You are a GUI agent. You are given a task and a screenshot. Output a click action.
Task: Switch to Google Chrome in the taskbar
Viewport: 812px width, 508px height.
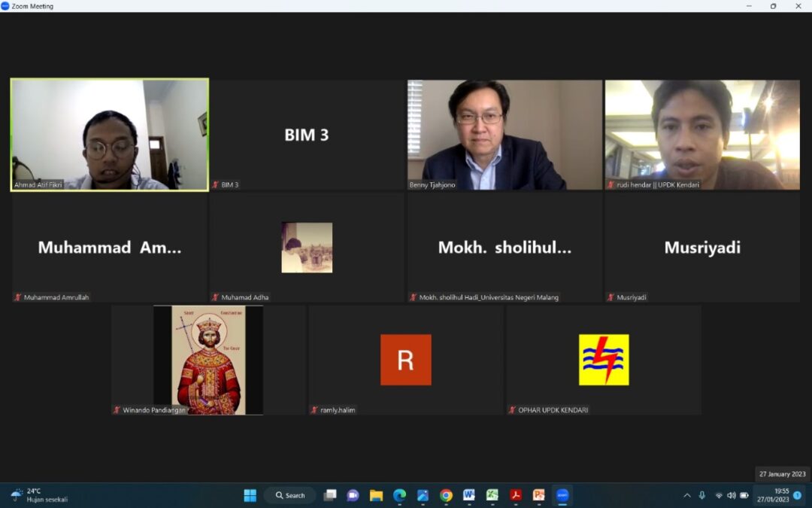tap(446, 495)
